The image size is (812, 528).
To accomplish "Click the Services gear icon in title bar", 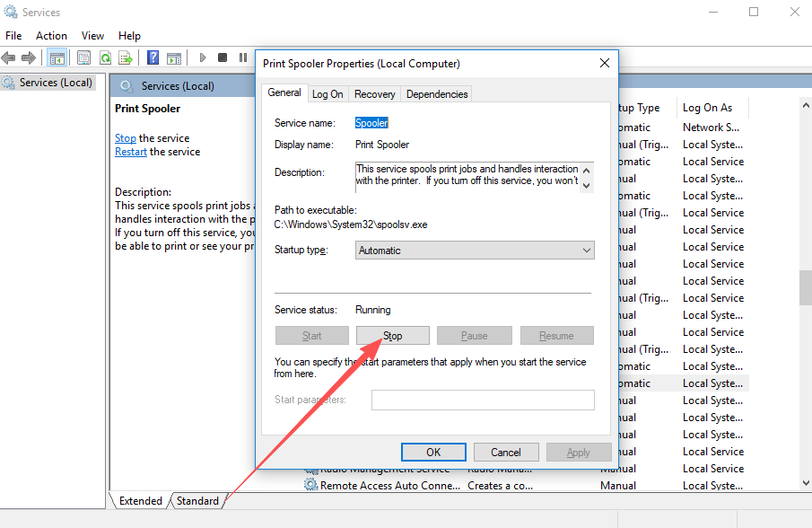I will (x=11, y=12).
